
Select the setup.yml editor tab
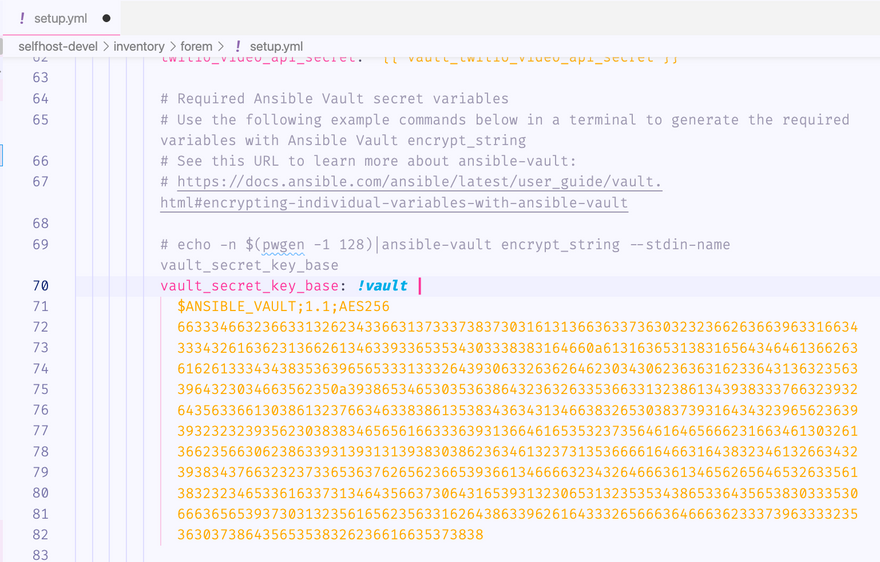(x=62, y=18)
